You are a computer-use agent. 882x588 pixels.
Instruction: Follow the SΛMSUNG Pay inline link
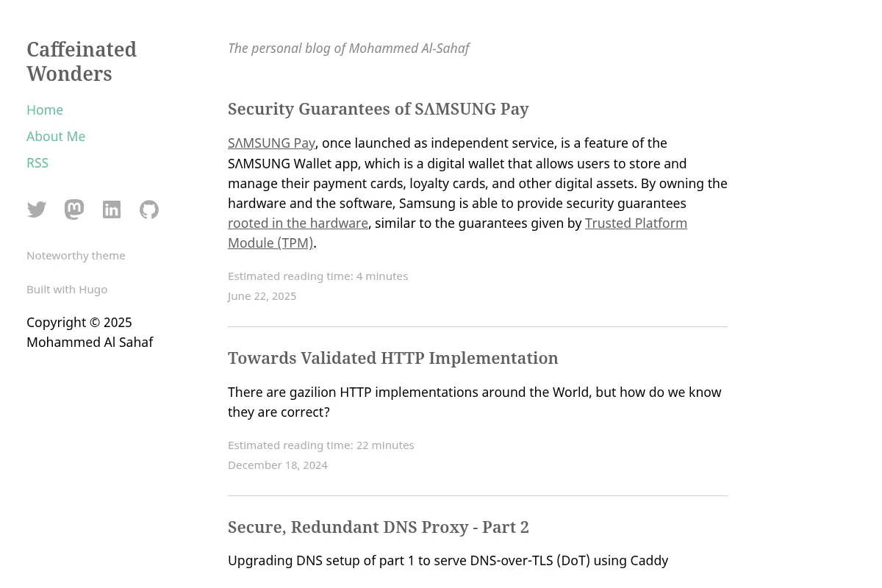(x=271, y=143)
